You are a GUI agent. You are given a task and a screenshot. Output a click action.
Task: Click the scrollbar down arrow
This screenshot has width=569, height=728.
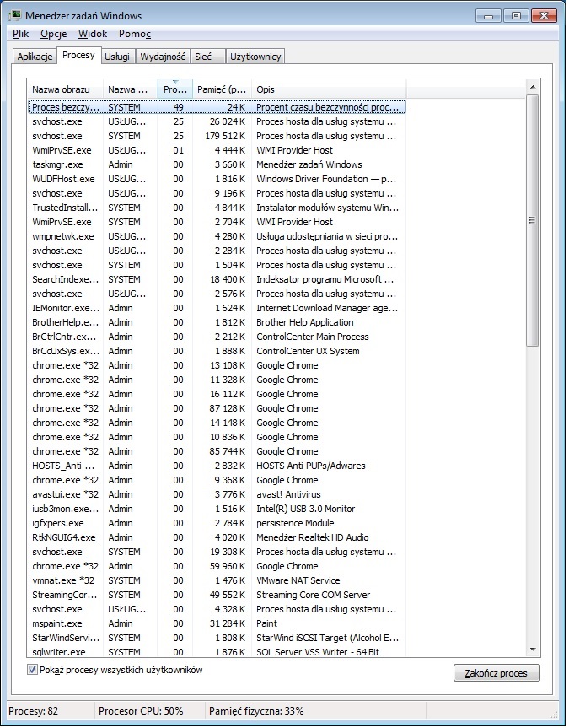pos(533,649)
